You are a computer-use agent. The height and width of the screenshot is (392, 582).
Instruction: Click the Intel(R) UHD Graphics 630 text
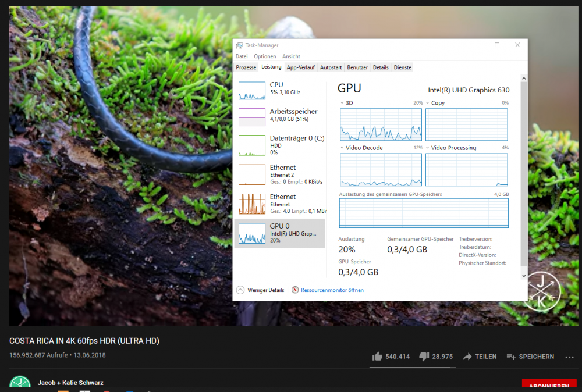click(469, 90)
